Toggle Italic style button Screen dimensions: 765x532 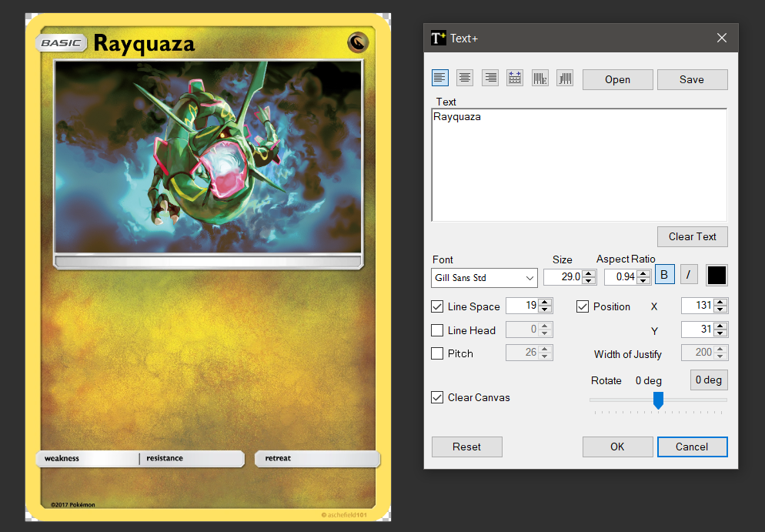(x=688, y=275)
